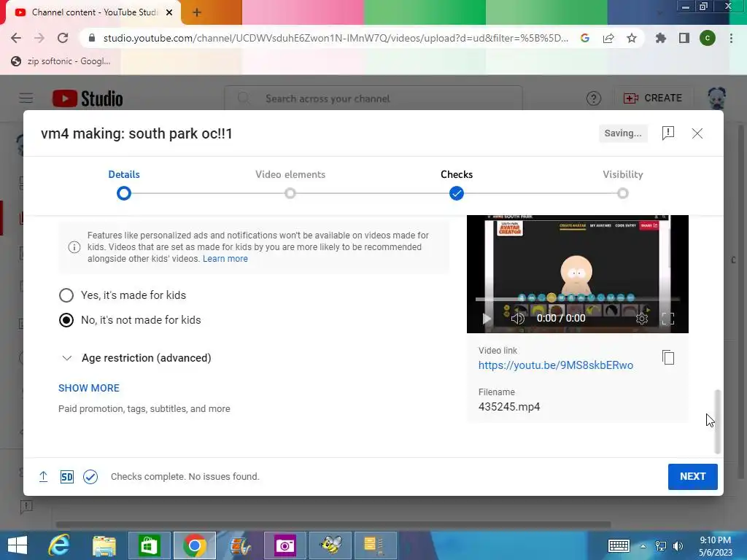The width and height of the screenshot is (747, 560).
Task: Bookmark this page with star icon
Action: 632,38
